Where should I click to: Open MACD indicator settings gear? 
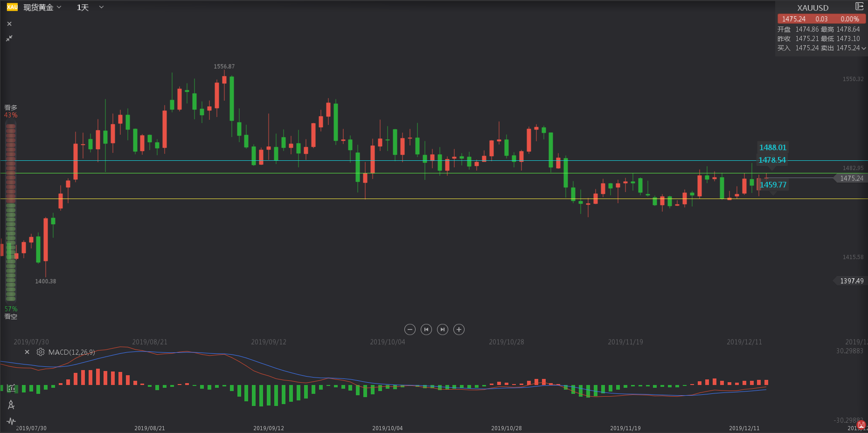pyautogui.click(x=41, y=352)
